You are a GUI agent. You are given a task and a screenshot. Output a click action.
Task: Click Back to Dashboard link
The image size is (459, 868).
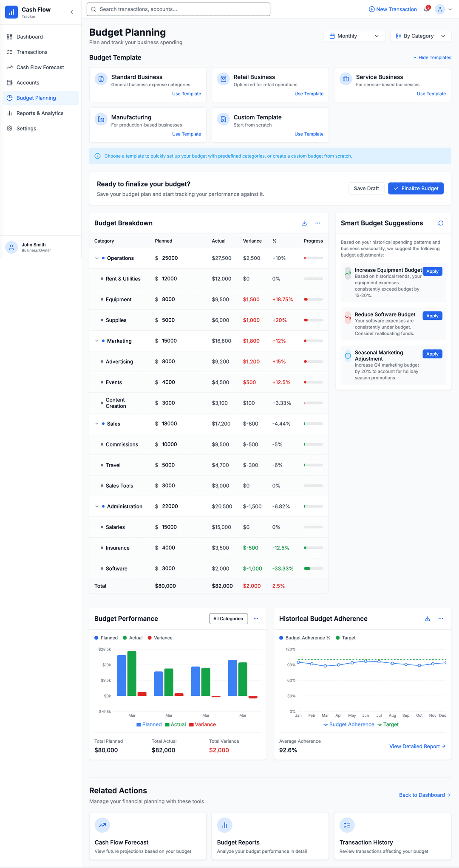point(425,795)
